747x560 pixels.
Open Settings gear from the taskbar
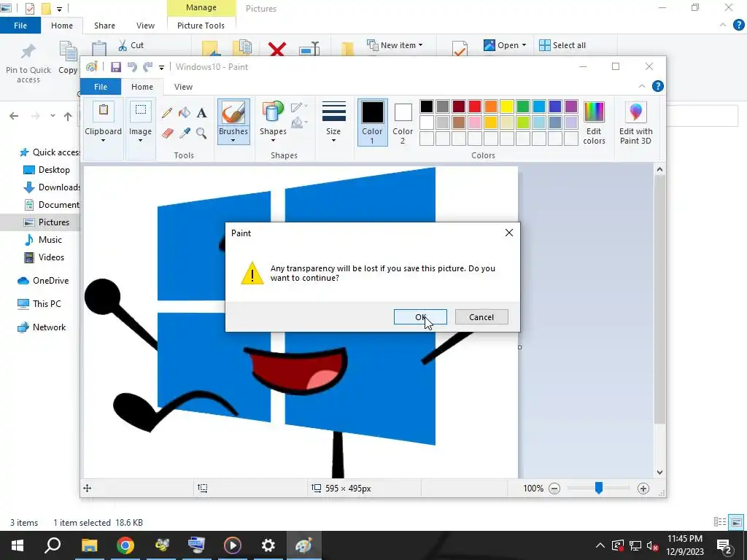tap(268, 545)
